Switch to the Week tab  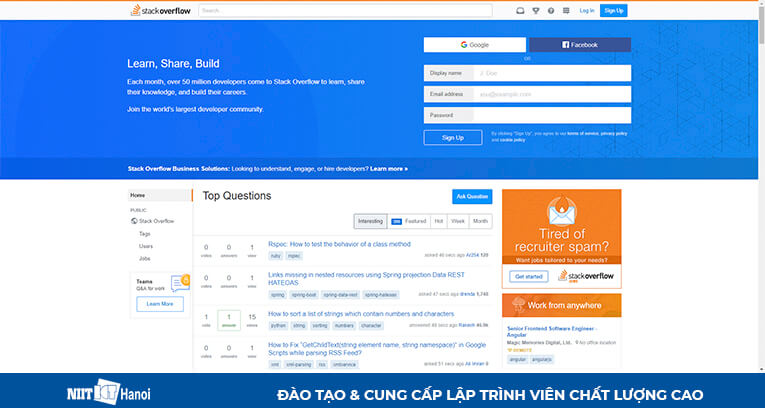pos(458,221)
